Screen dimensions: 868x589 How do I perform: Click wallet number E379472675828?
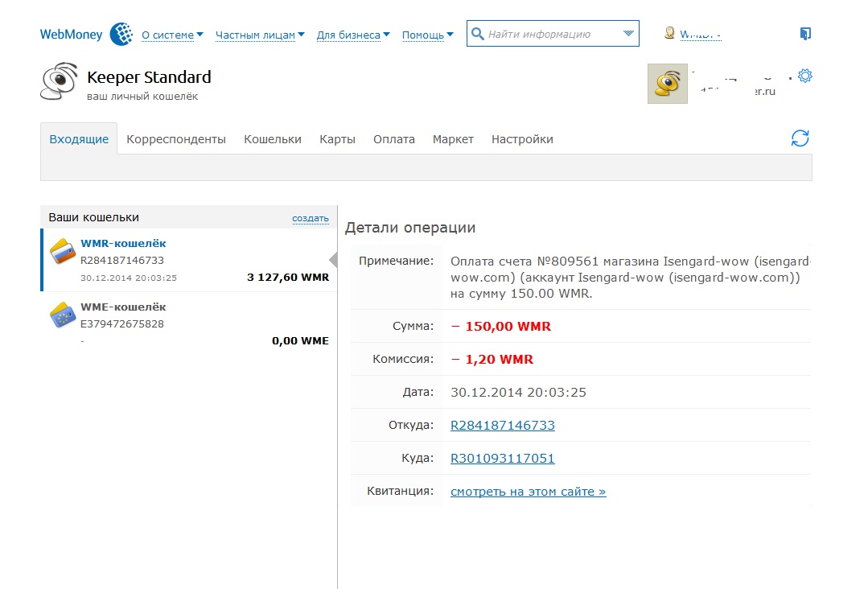121,323
